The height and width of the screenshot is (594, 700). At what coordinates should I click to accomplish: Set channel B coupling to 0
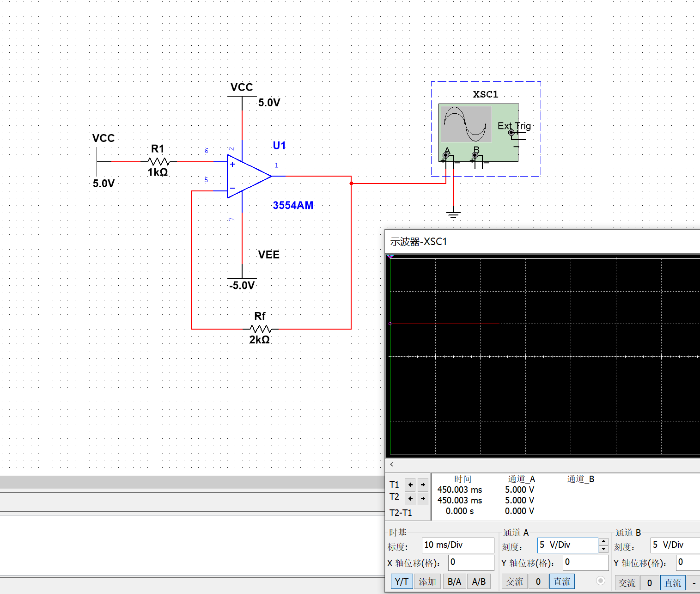tap(650, 583)
